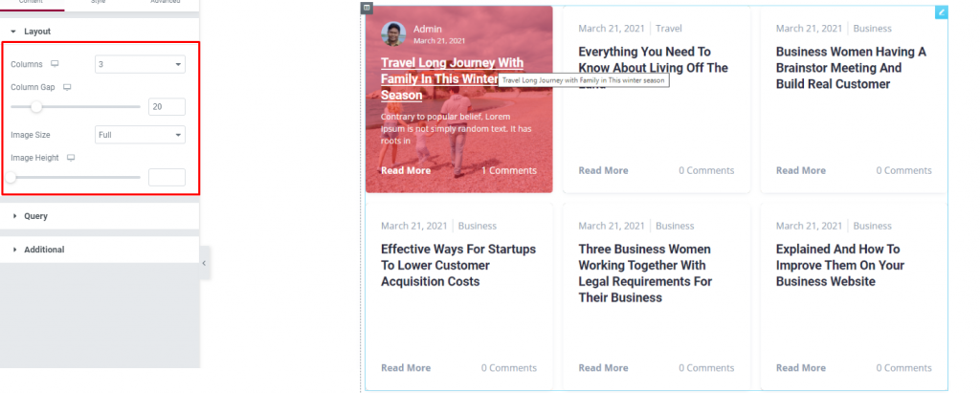The height and width of the screenshot is (393, 980).
Task: Click the section column handle icon
Action: (367, 8)
